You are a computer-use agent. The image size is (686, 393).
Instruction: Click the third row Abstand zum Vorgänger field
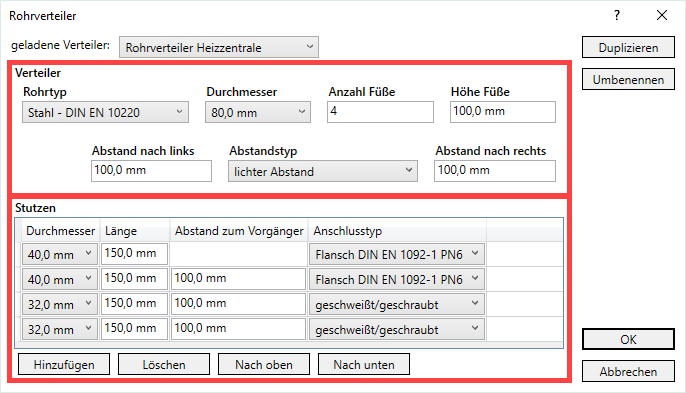[x=238, y=304]
